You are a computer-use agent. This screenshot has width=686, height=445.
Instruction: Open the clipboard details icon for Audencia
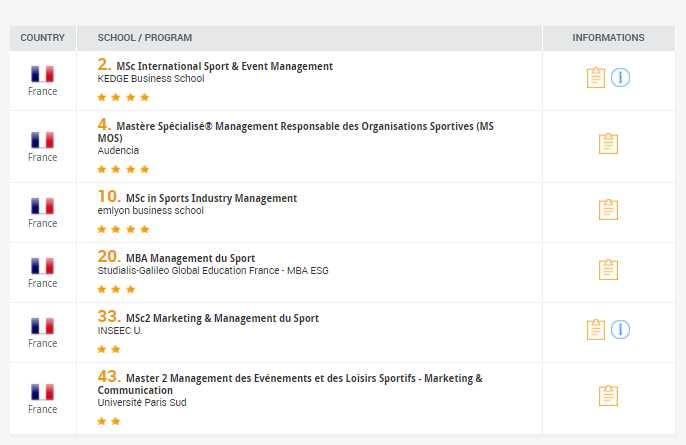click(608, 144)
